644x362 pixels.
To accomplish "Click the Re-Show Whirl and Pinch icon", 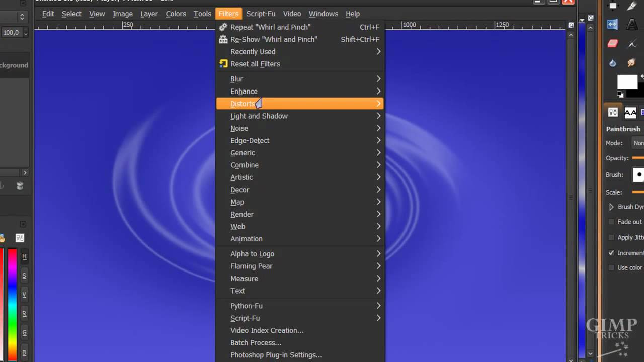I will click(x=223, y=39).
